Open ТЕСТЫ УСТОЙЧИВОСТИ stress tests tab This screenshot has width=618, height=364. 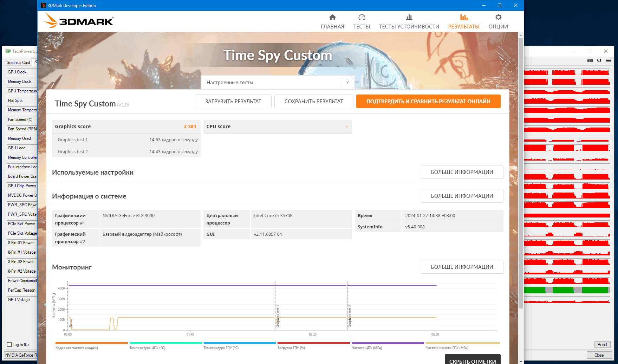click(x=409, y=22)
